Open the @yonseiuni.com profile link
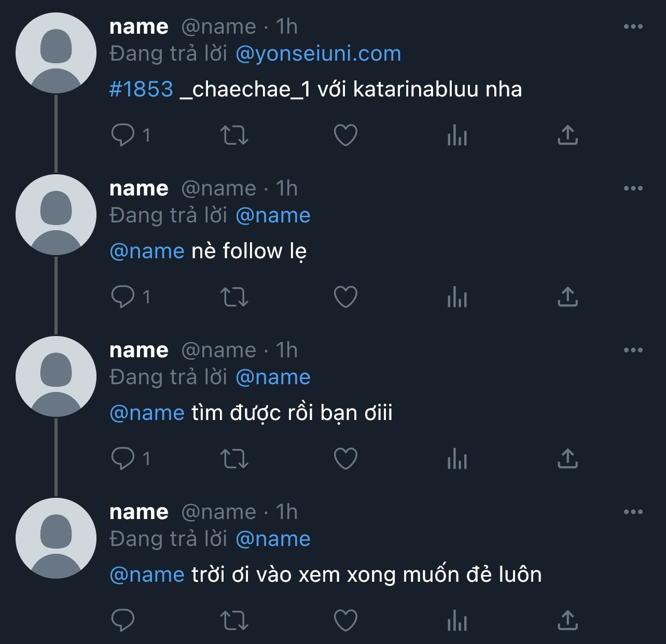The height and width of the screenshot is (644, 666). [318, 54]
